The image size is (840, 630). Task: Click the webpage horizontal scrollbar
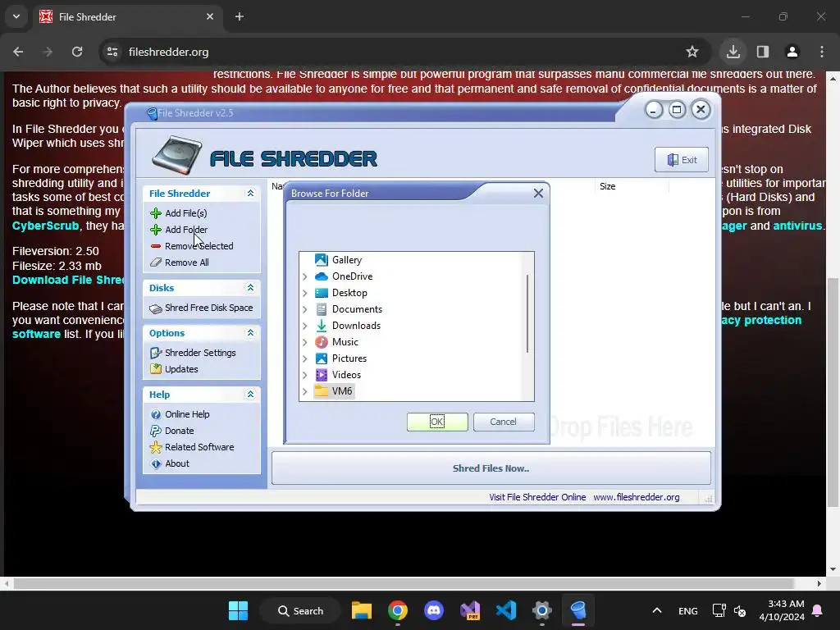click(404, 583)
